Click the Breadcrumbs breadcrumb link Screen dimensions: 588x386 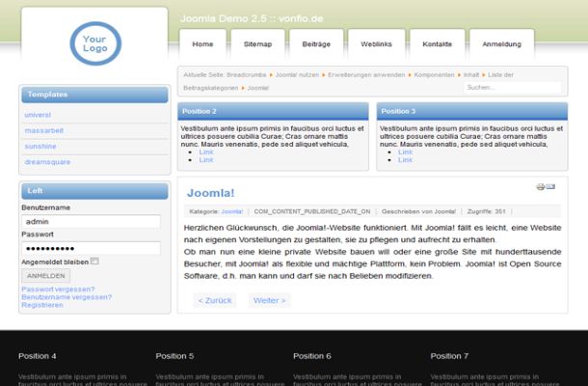pyautogui.click(x=247, y=75)
